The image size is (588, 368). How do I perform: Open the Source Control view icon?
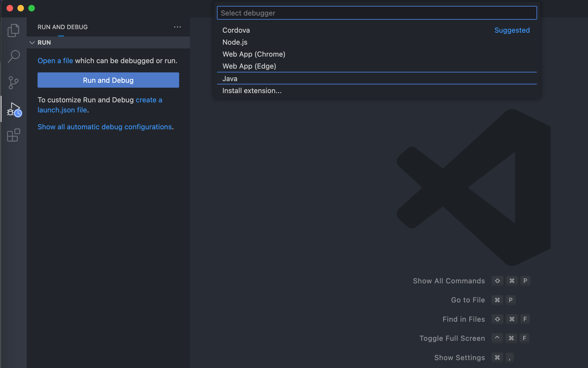pyautogui.click(x=13, y=83)
